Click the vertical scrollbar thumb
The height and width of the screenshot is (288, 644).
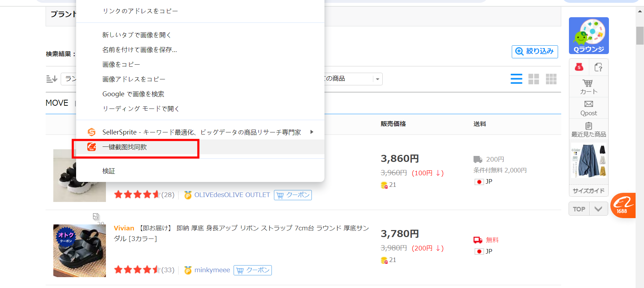[640, 35]
